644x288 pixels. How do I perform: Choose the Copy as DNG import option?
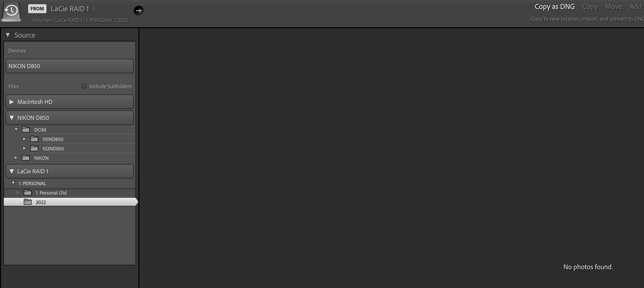click(x=554, y=7)
